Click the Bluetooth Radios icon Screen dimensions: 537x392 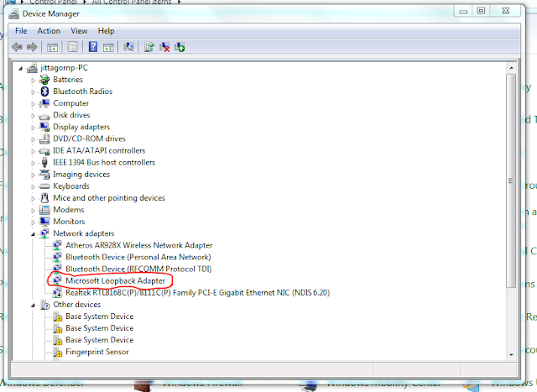44,91
